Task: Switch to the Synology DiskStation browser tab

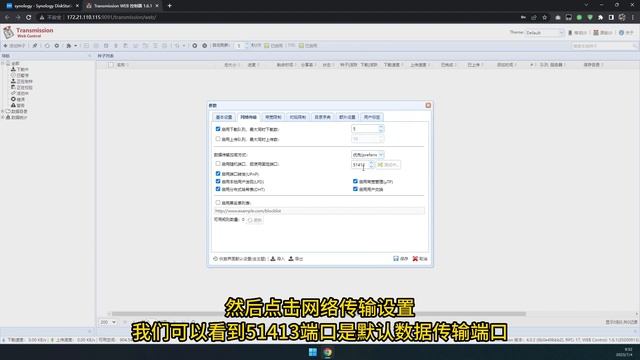Action: 42,6
